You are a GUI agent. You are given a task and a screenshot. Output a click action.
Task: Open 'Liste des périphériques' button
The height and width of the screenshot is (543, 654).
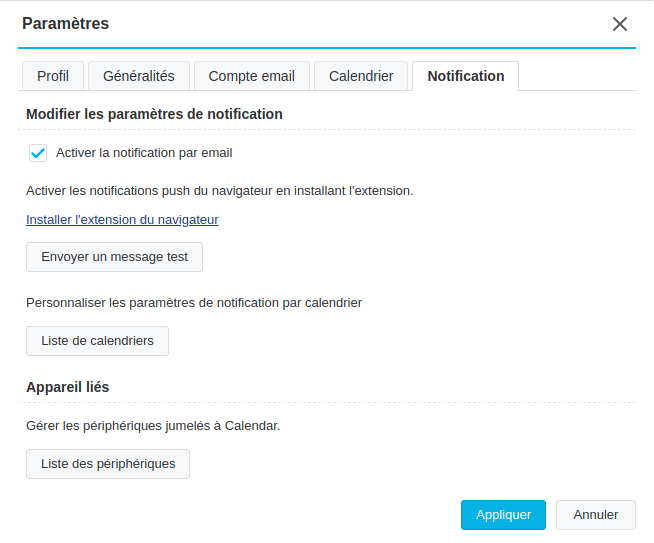[108, 464]
